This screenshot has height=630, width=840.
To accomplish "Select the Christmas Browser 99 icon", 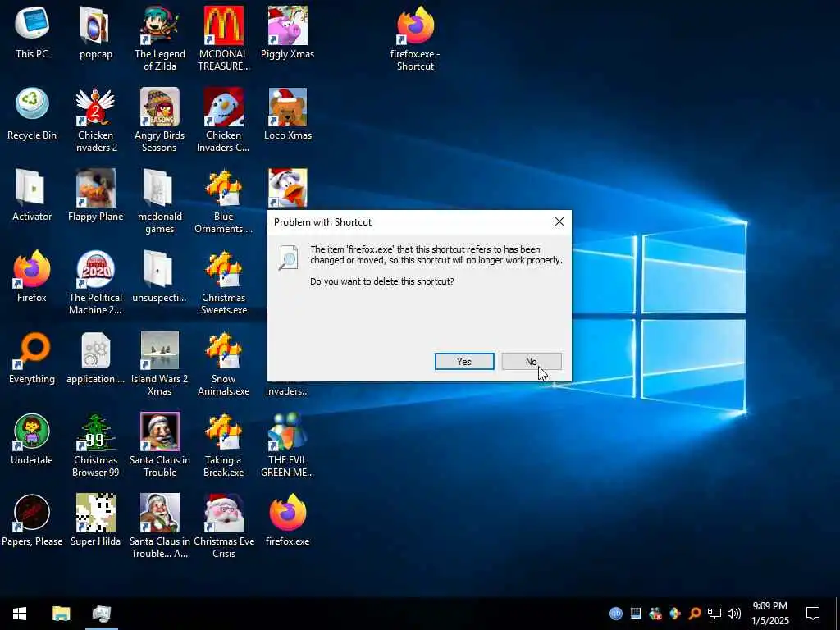I will [95, 445].
